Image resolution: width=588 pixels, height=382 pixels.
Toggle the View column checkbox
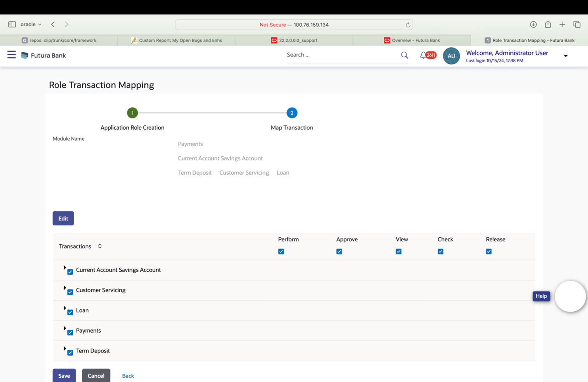click(x=398, y=252)
